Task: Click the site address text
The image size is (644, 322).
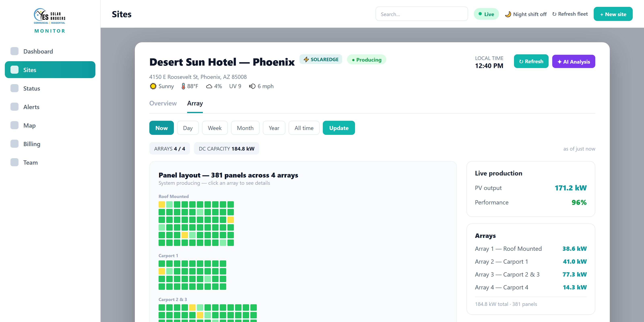Action: click(198, 77)
